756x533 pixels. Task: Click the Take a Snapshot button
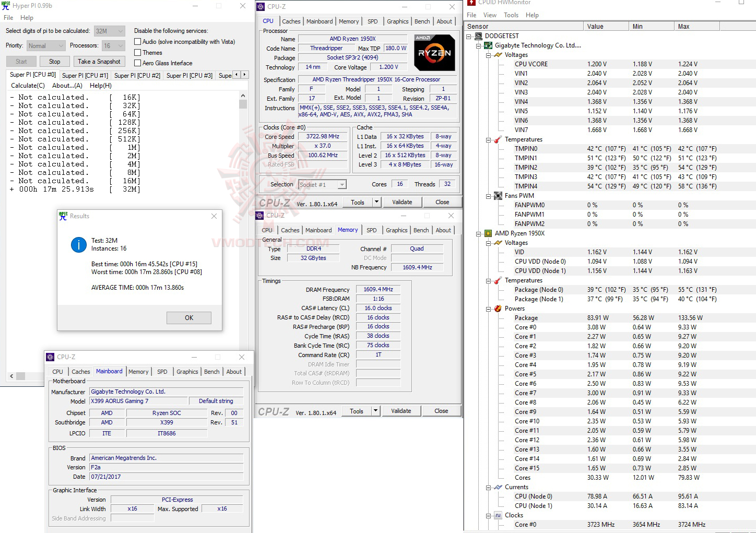[x=99, y=61]
